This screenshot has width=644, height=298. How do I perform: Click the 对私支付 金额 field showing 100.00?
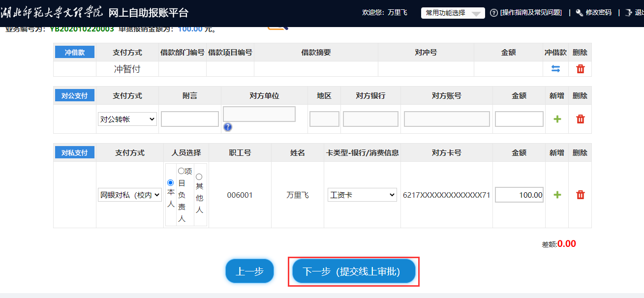(519, 195)
